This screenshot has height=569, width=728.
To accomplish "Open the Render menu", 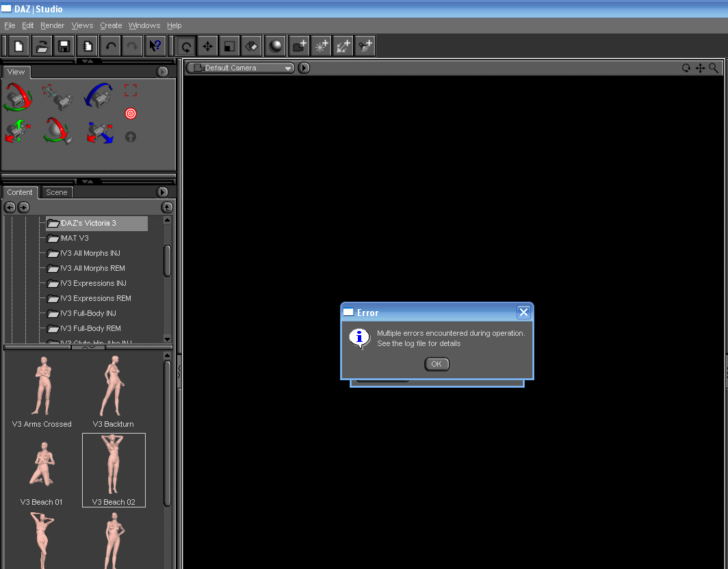I will pyautogui.click(x=53, y=25).
